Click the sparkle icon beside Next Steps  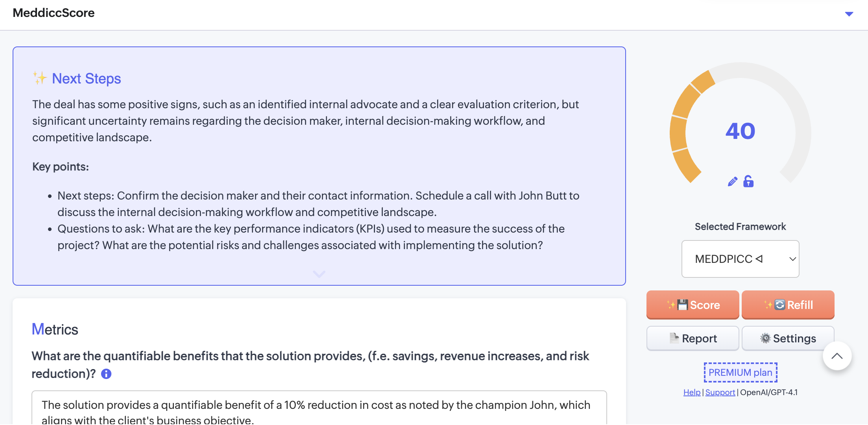(39, 78)
